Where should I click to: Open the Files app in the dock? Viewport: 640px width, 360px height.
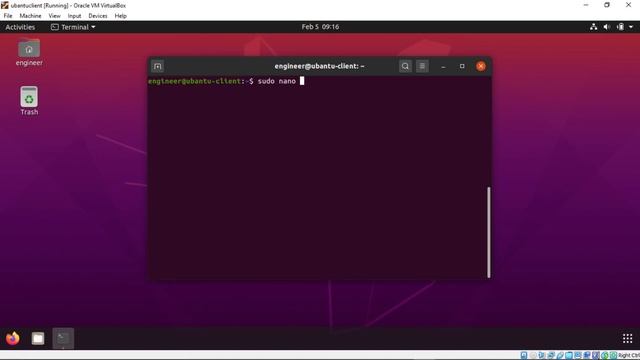pyautogui.click(x=38, y=338)
